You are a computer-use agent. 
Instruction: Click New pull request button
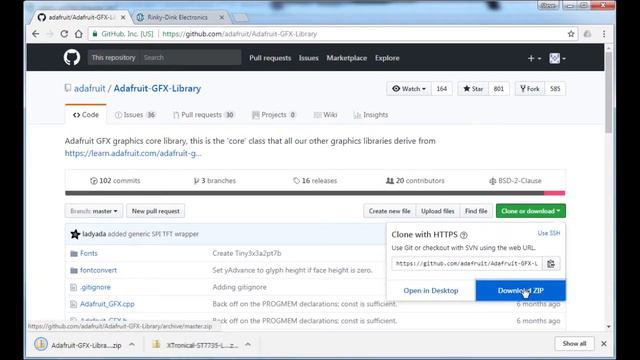(156, 211)
